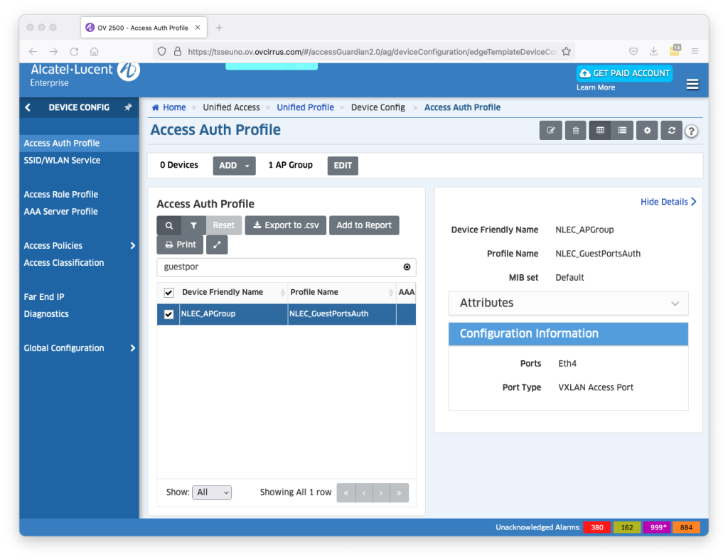This screenshot has height=560, width=728.
Task: Open the help question mark icon
Action: click(x=691, y=131)
